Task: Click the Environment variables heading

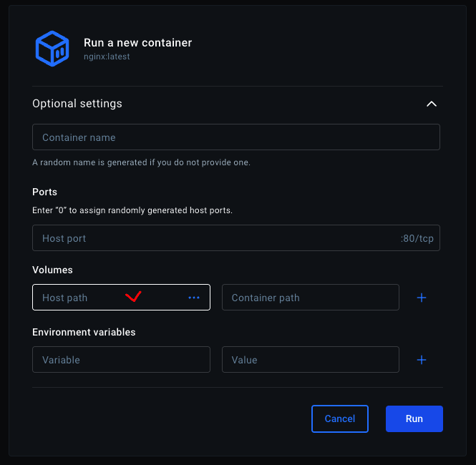Action: 84,332
